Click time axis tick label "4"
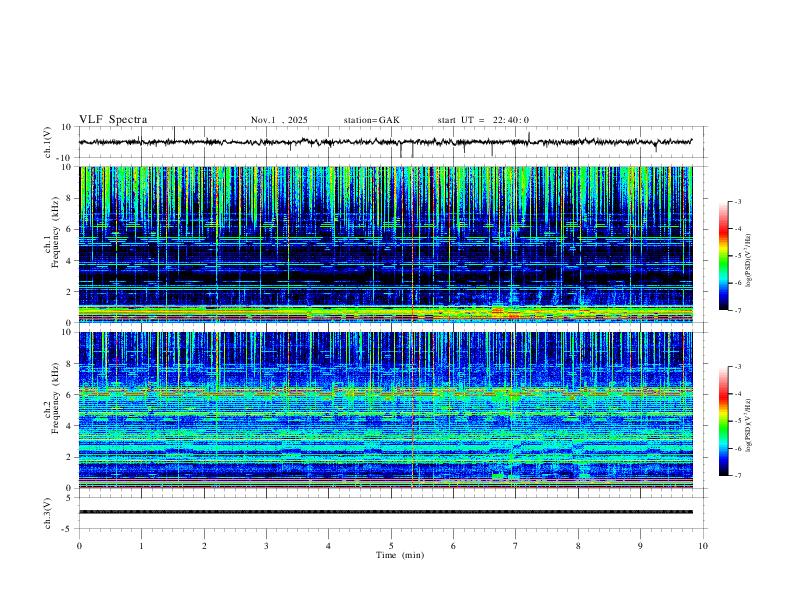Viewport: 792px width, 612px height. [329, 546]
